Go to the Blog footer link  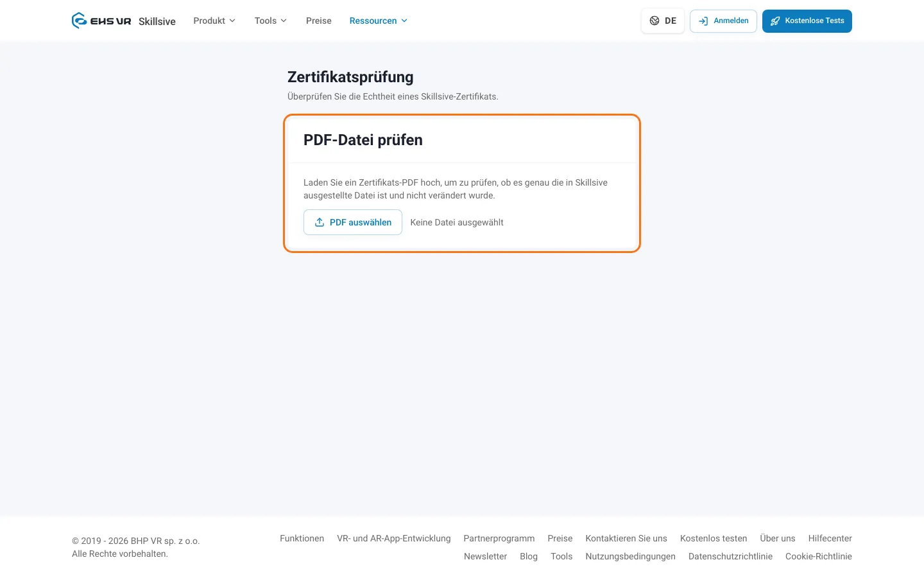529,556
